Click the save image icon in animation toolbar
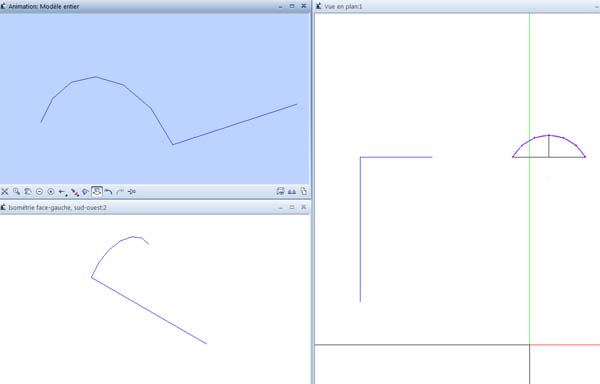600x384 pixels. click(x=280, y=191)
